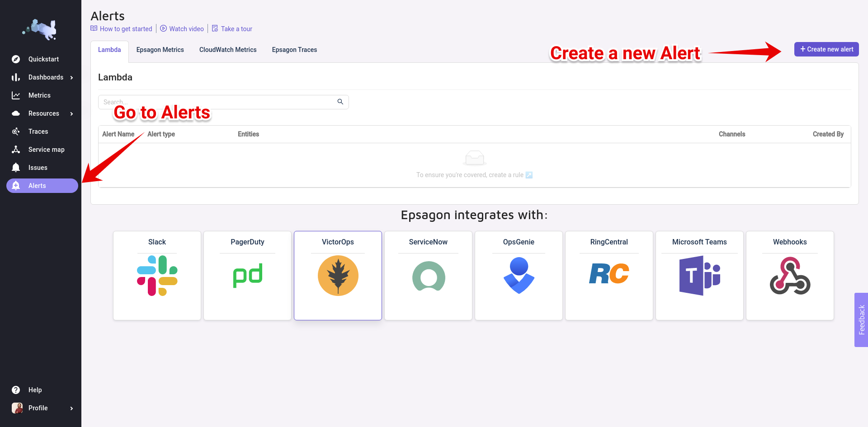Open the Feedback side tab
Viewport: 868px width, 427px height.
click(x=861, y=320)
